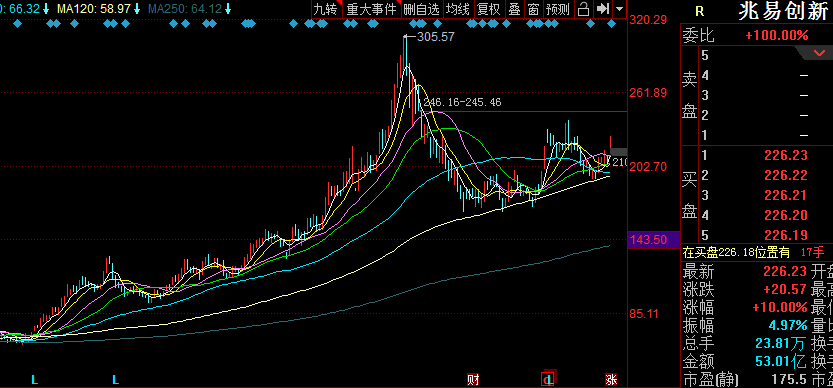Image resolution: width=833 pixels, height=388 pixels.
Task: Click the 九转 indicator button
Action: [326, 9]
